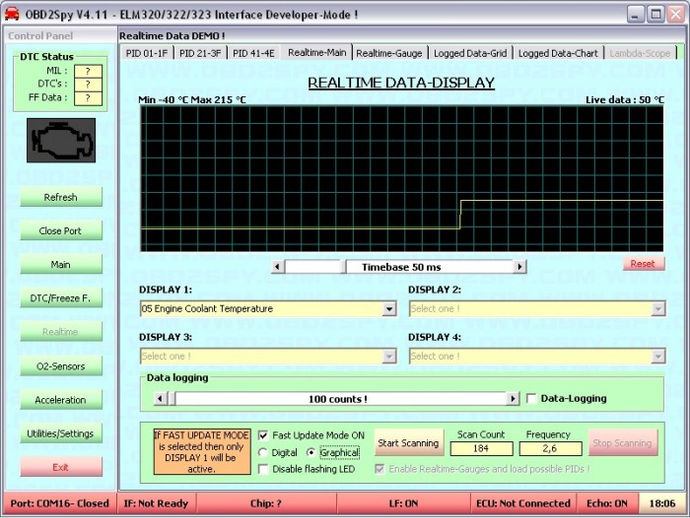Viewport: 690px width, 518px height.
Task: Click the orange FAST UPDATE MODE note
Action: [x=202, y=452]
